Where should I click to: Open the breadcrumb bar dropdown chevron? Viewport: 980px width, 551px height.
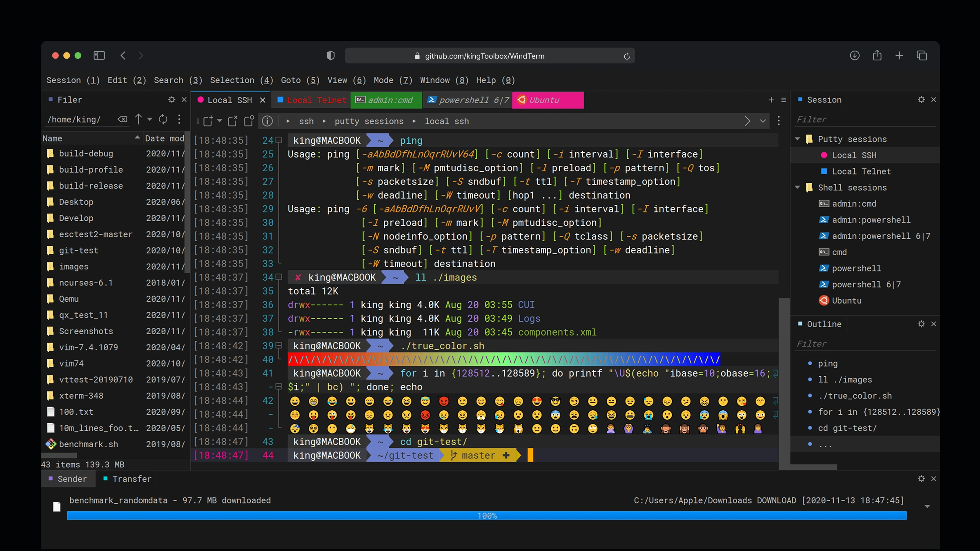763,121
